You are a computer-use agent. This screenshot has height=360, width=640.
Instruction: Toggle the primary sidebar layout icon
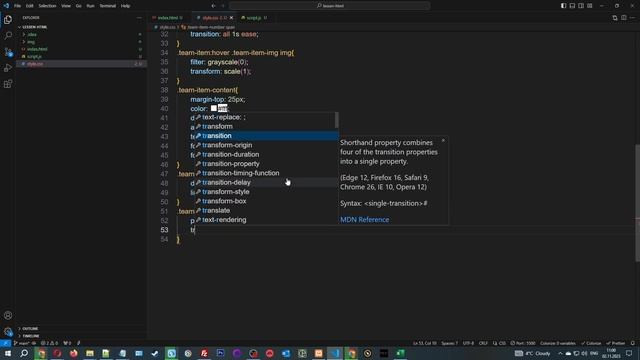pos(563,6)
